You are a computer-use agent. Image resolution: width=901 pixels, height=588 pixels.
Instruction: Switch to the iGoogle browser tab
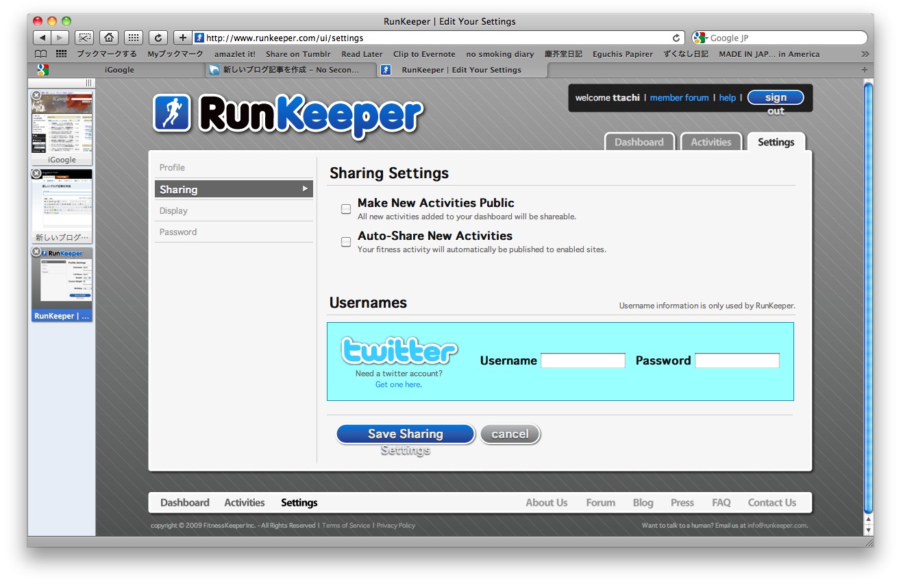pos(119,70)
